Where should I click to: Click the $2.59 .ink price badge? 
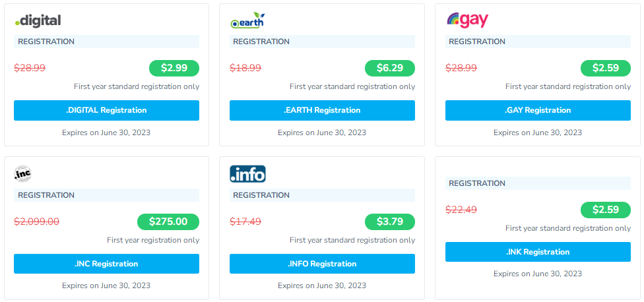[x=606, y=210]
